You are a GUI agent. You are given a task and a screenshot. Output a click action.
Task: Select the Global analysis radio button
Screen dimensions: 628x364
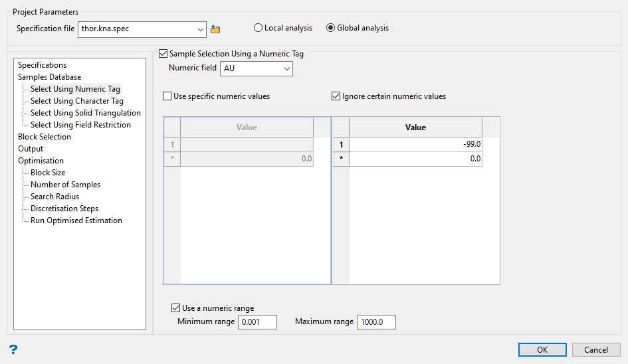(x=330, y=28)
